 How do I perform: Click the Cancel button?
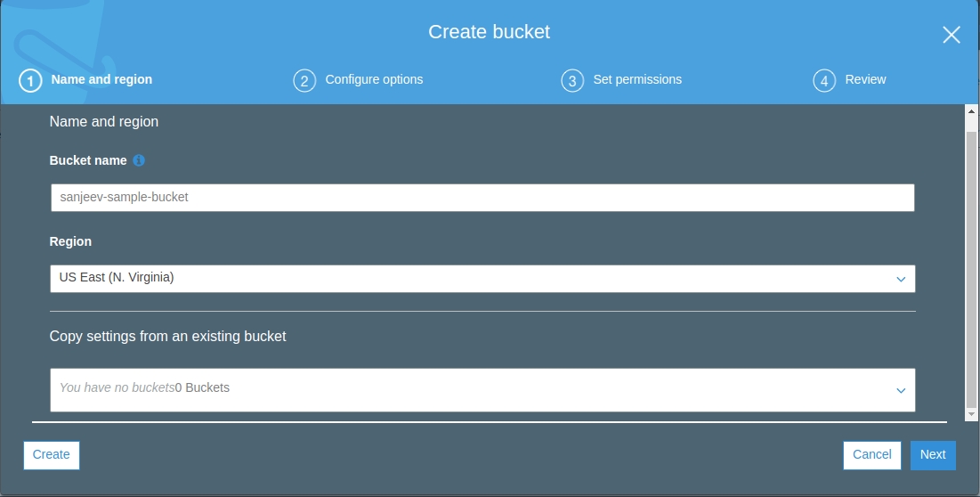(871, 455)
